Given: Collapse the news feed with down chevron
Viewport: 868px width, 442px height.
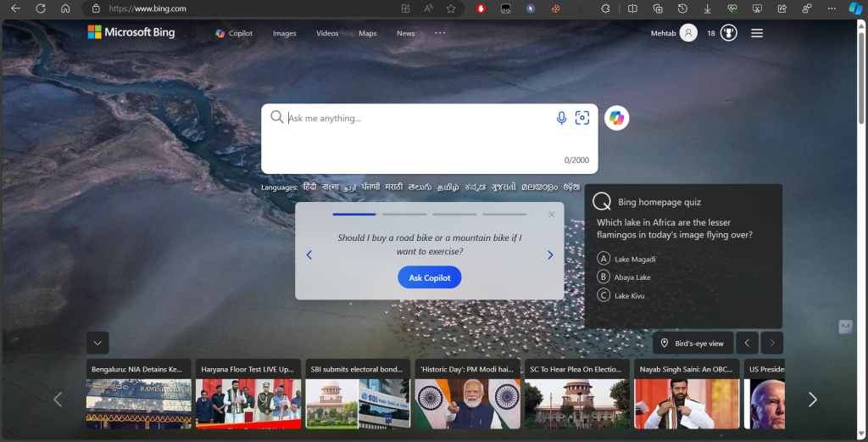Looking at the screenshot, I should (x=97, y=343).
